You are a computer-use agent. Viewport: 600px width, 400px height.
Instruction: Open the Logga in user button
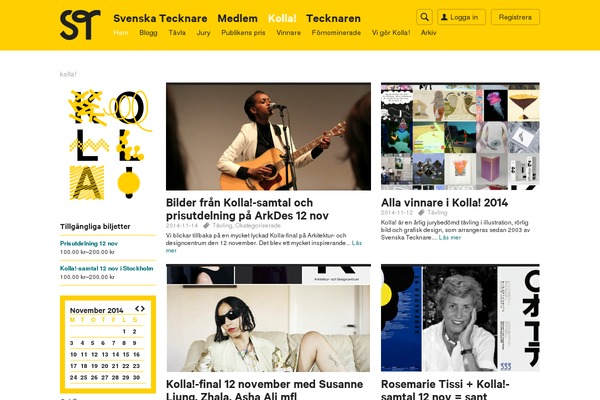click(461, 17)
